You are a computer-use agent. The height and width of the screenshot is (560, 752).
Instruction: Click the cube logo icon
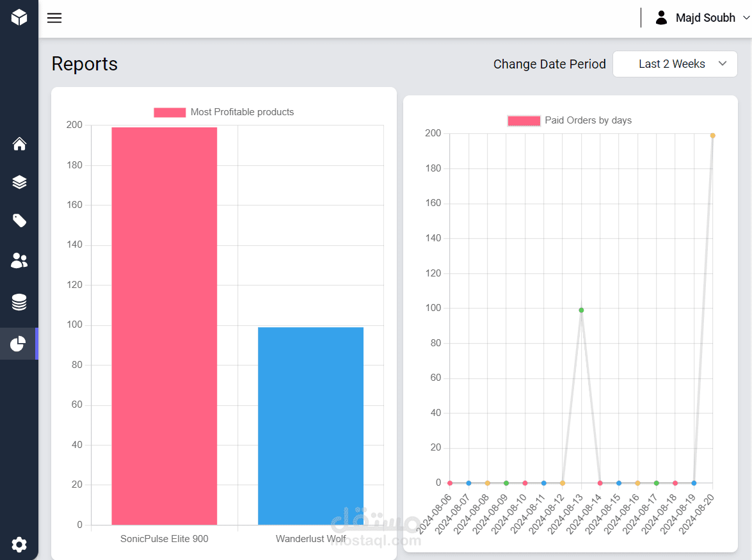coord(19,17)
